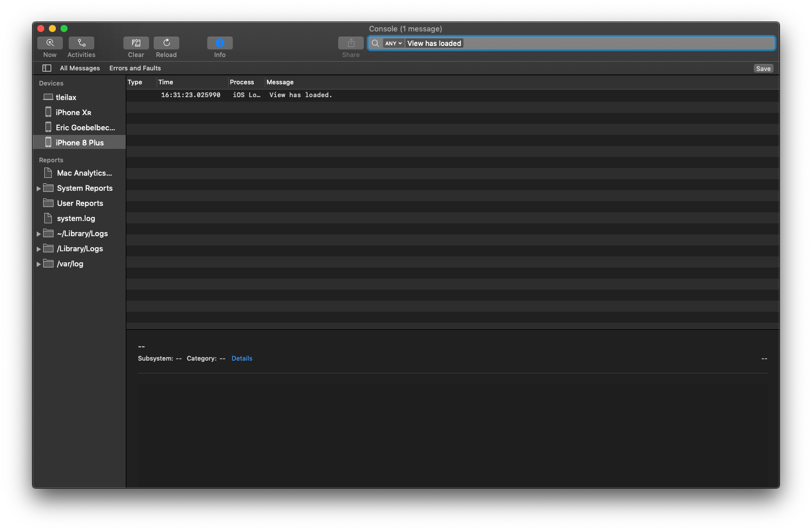Click the Now toolbar icon

pyautogui.click(x=50, y=43)
